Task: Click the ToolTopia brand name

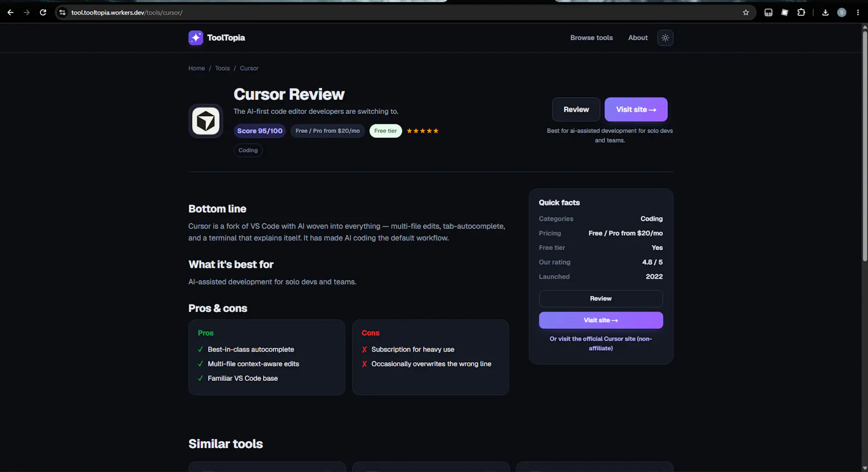Action: [x=226, y=37]
